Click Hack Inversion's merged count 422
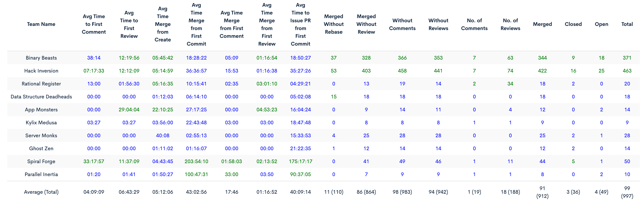The width and height of the screenshot is (644, 202). [x=542, y=71]
